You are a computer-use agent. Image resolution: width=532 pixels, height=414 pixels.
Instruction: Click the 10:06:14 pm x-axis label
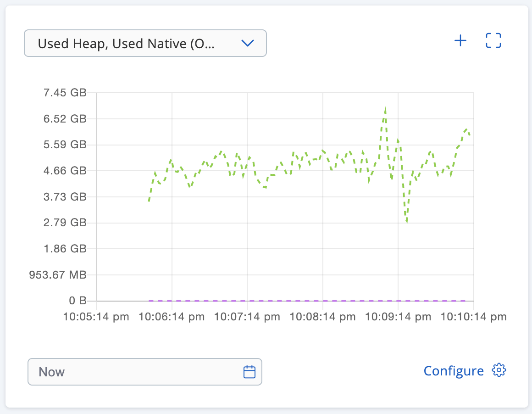tap(172, 317)
